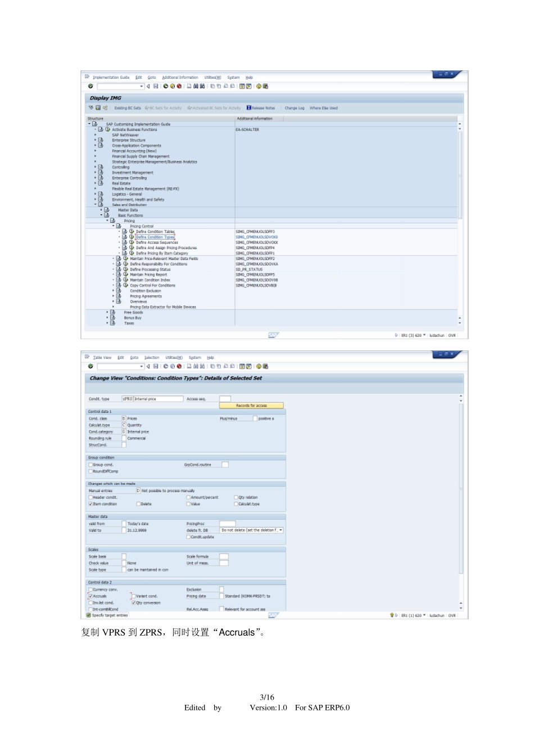Click the Existing BC Sets button
Viewport: 534px width, 756px height.
pyautogui.click(x=128, y=108)
